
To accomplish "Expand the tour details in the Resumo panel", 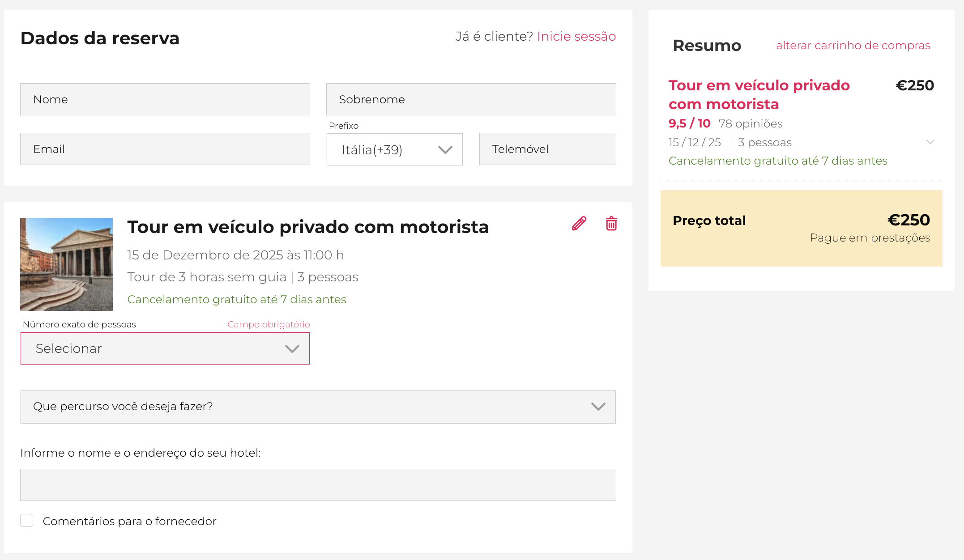I will (x=930, y=142).
